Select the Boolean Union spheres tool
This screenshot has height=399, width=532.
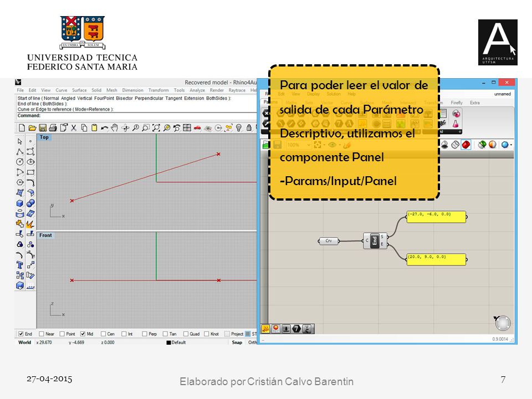pyautogui.click(x=30, y=203)
